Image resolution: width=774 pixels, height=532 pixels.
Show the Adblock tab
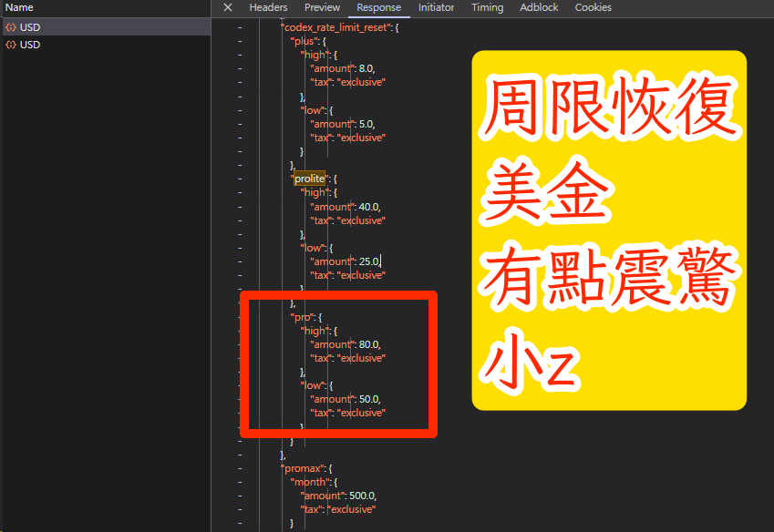pos(539,7)
